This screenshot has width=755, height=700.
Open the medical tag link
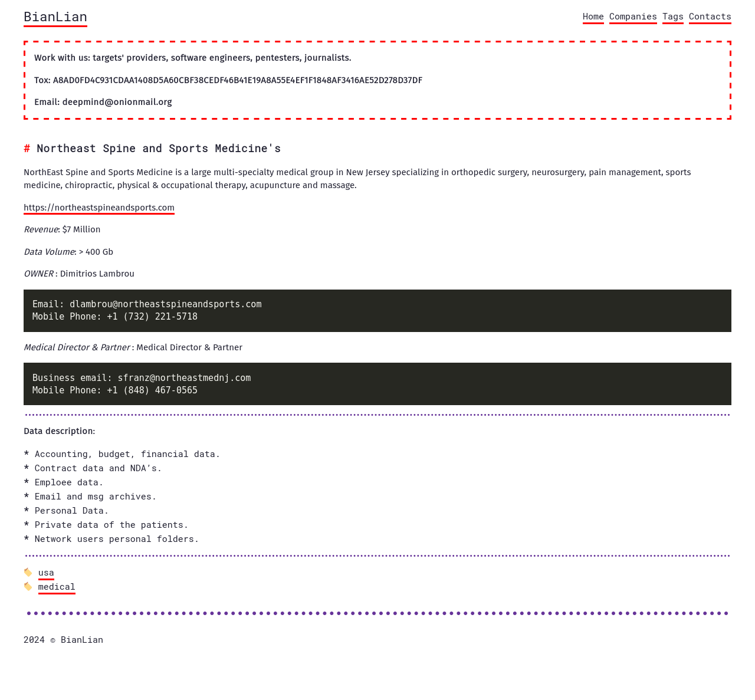57,587
